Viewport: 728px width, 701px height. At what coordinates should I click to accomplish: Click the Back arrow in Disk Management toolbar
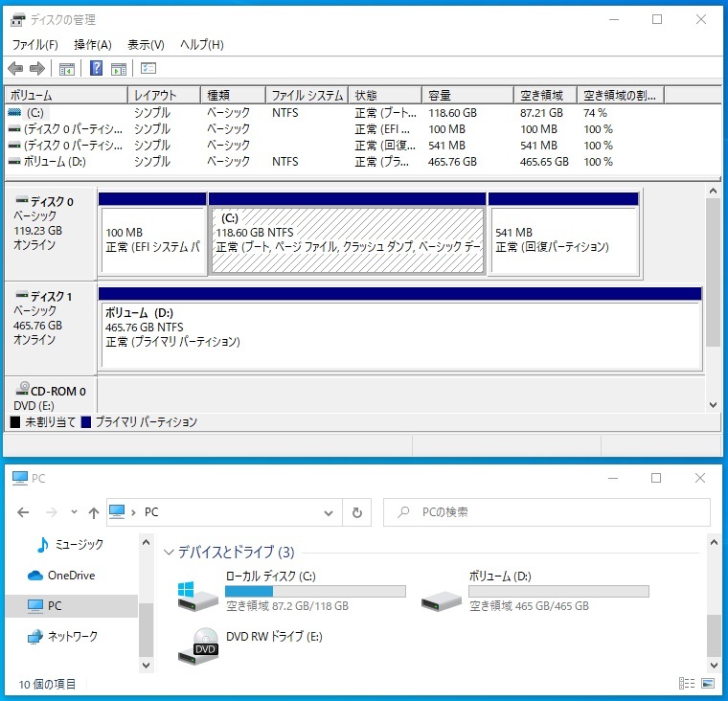[x=15, y=69]
